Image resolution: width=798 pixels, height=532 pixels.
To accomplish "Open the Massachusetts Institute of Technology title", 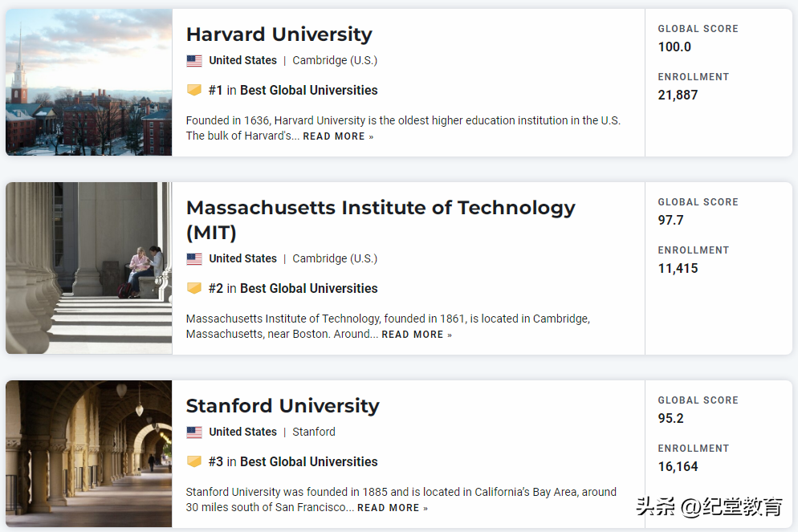I will pyautogui.click(x=380, y=208).
